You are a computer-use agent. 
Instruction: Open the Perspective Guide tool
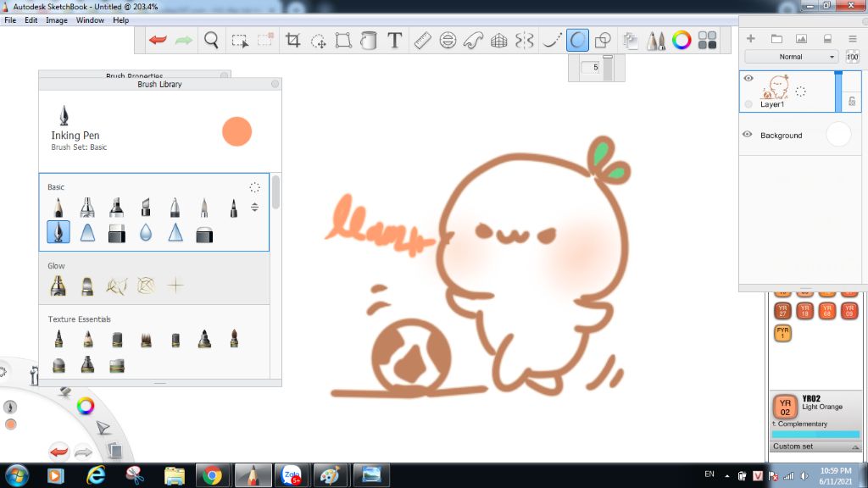point(498,41)
